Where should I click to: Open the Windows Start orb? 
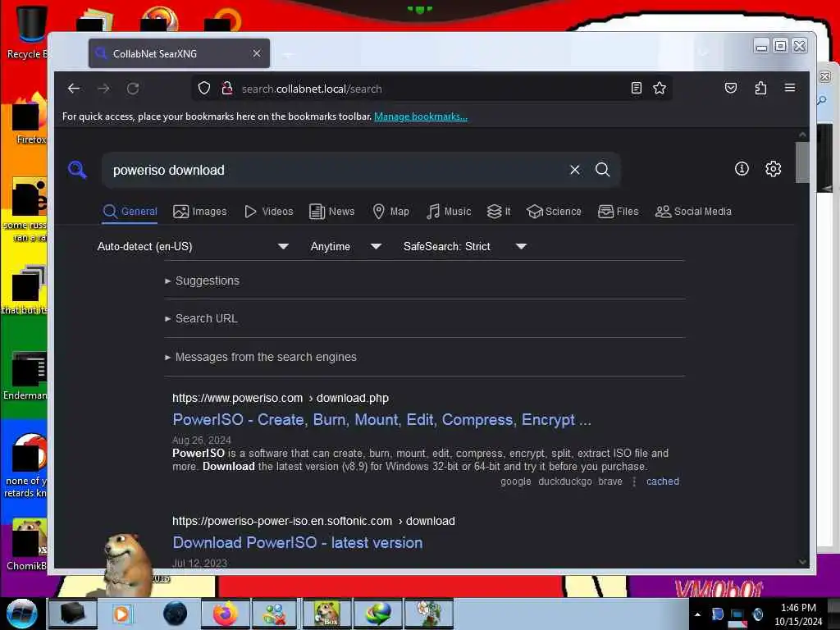[22, 614]
